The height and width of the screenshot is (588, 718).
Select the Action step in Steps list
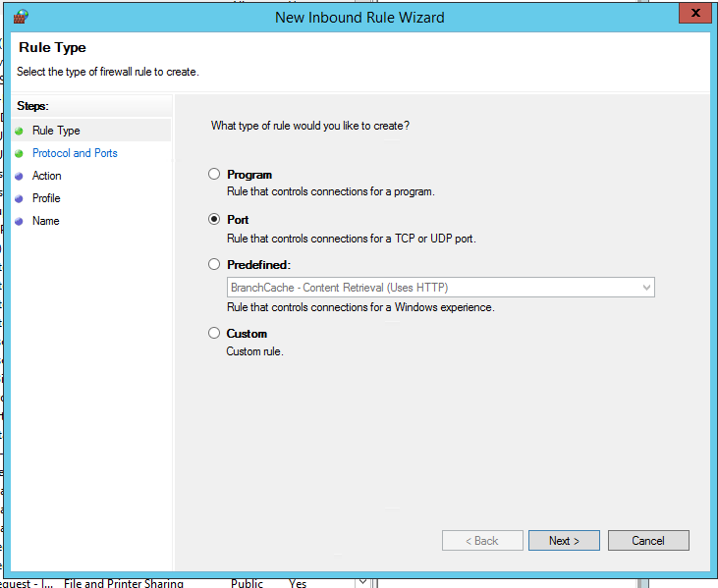coord(46,176)
